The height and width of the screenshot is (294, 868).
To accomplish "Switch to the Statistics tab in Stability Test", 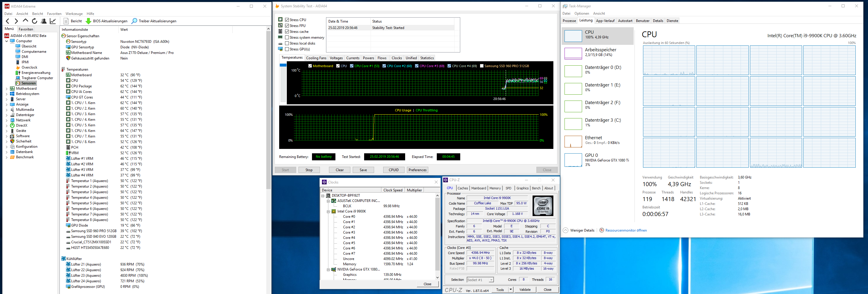I will (427, 58).
